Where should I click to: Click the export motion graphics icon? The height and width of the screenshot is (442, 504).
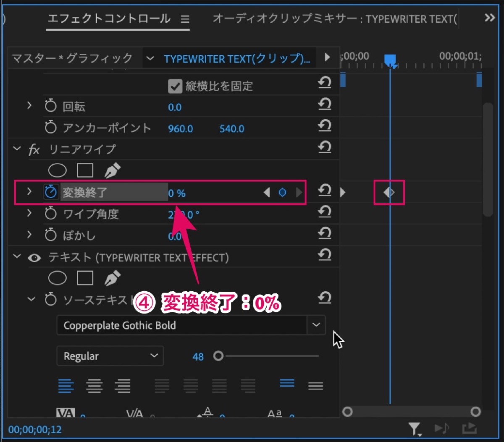469,428
